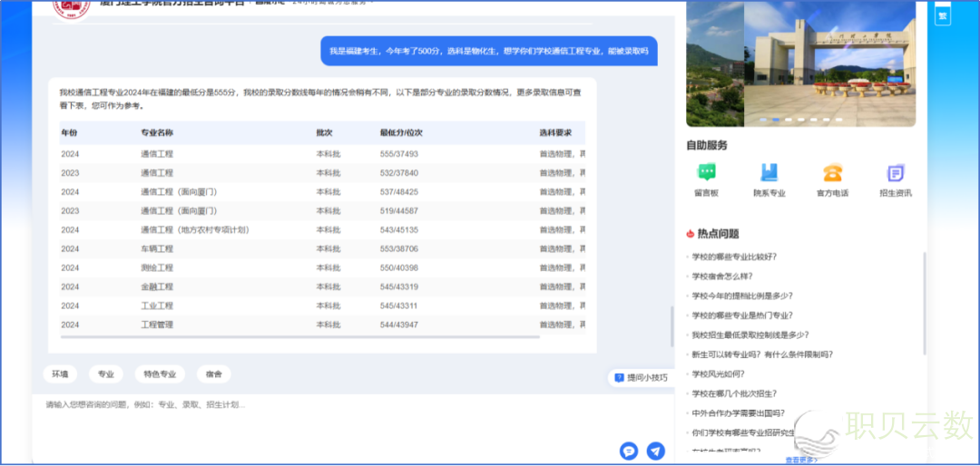Click the score cell 532/37840
This screenshot has height=466, width=980.
[x=398, y=173]
